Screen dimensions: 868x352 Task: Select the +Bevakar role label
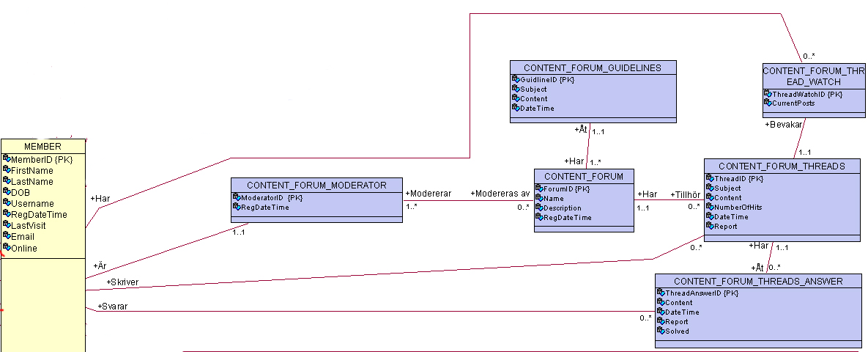pos(783,125)
